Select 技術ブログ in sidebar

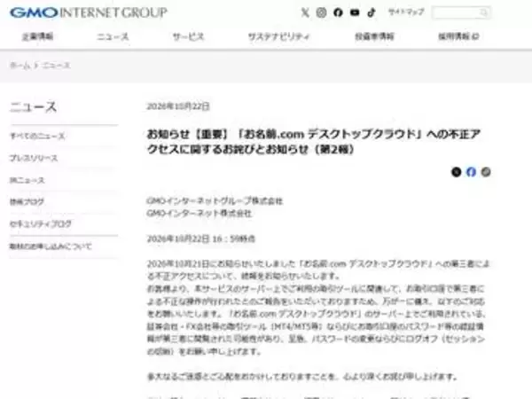tap(27, 202)
